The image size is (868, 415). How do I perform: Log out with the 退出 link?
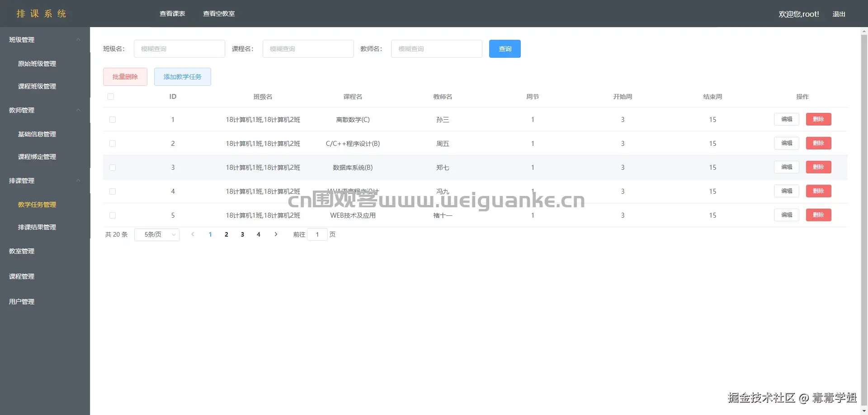coord(839,14)
